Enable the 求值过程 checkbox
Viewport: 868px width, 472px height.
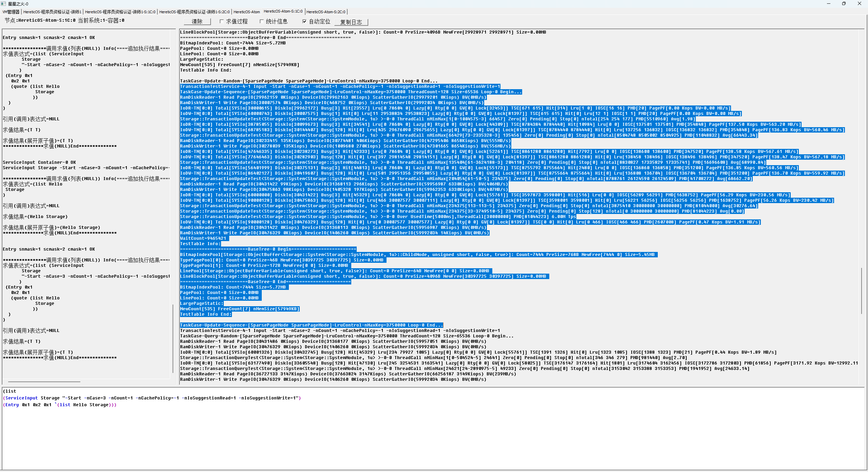pos(222,21)
